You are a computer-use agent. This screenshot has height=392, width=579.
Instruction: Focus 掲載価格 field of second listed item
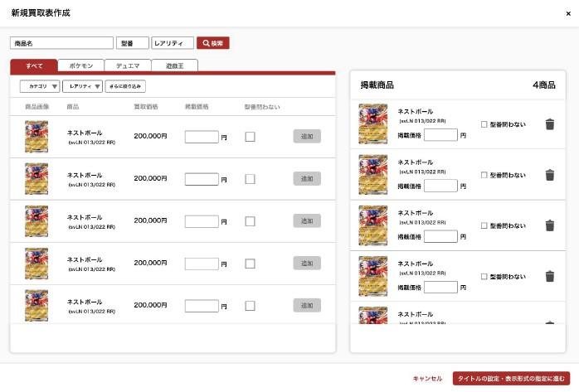441,186
